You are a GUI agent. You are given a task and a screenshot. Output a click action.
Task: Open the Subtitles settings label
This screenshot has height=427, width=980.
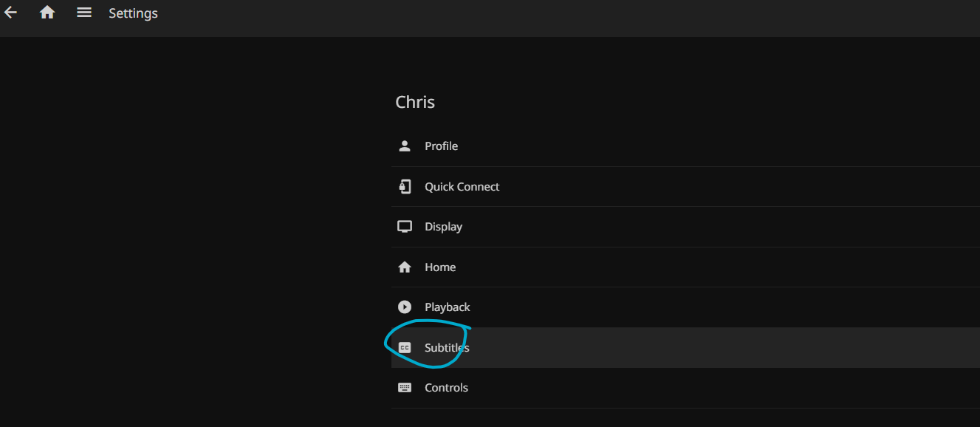point(447,348)
